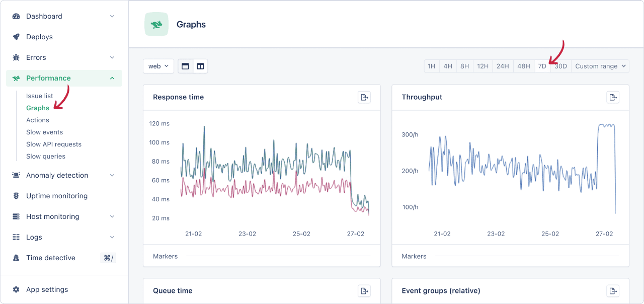Open Logs via its sidebar icon
Screen dimensions: 644x304
coord(16,237)
